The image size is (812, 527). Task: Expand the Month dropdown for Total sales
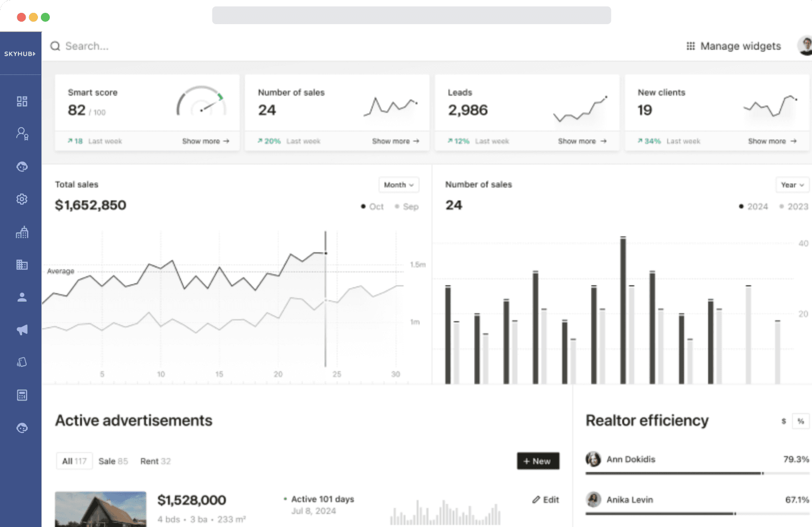tap(398, 185)
